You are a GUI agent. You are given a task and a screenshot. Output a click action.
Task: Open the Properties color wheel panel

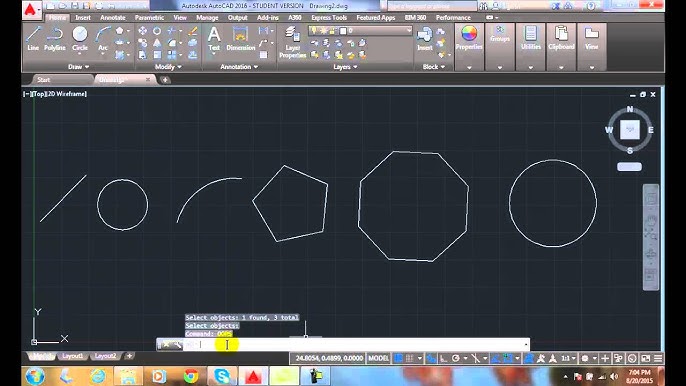469,37
